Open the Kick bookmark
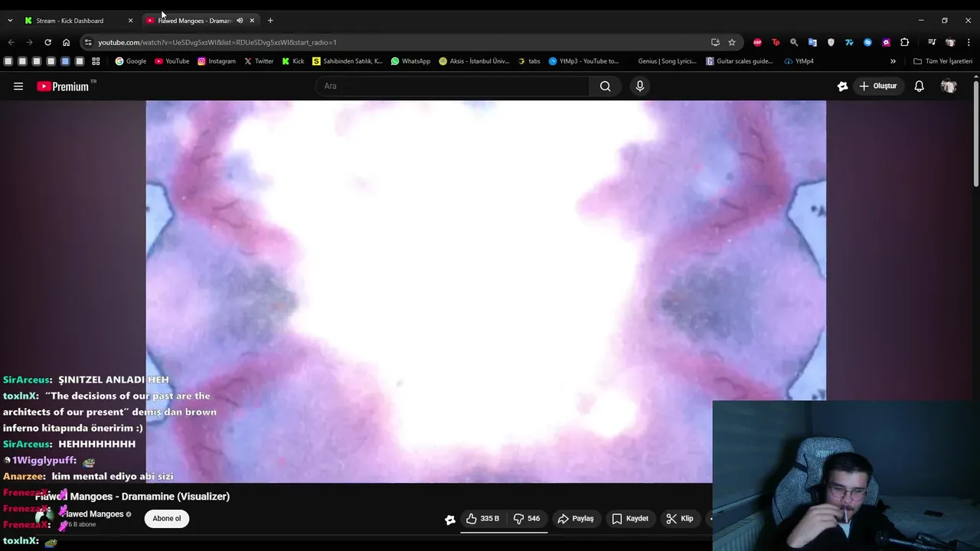The height and width of the screenshot is (551, 980). [292, 61]
